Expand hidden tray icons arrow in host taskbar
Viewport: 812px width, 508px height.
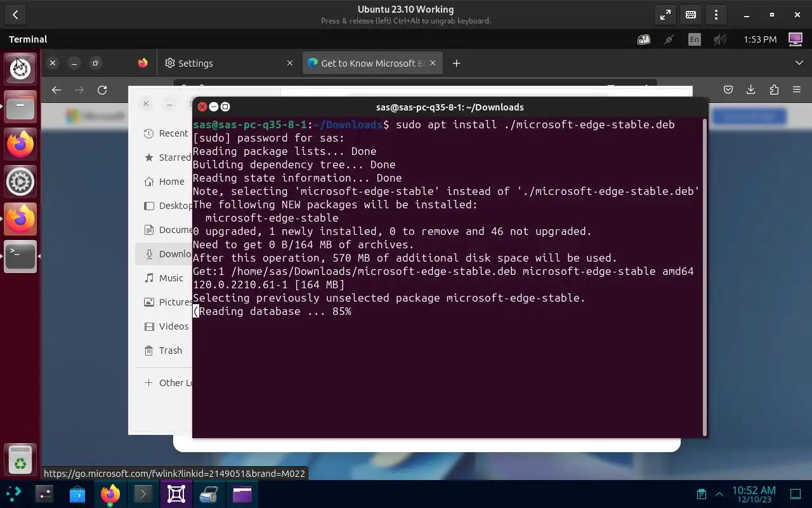tap(719, 494)
